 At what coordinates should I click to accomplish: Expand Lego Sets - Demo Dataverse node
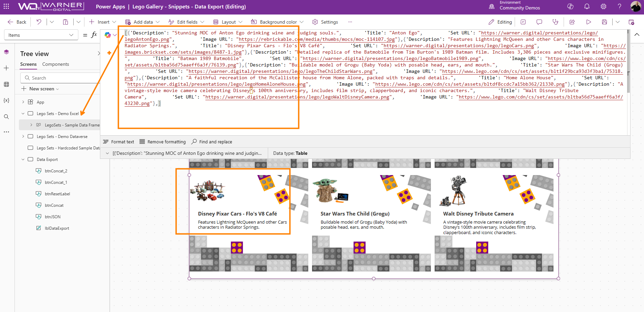[23, 136]
